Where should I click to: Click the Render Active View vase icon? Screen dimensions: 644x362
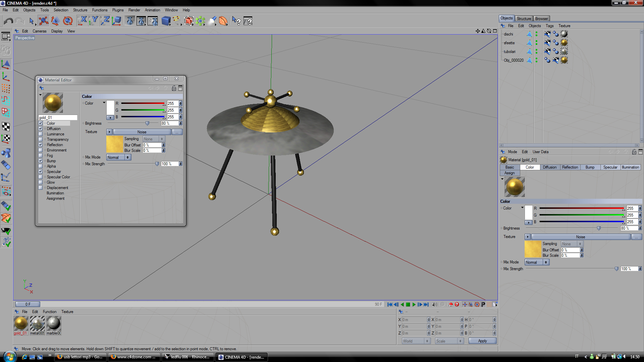pos(130,21)
